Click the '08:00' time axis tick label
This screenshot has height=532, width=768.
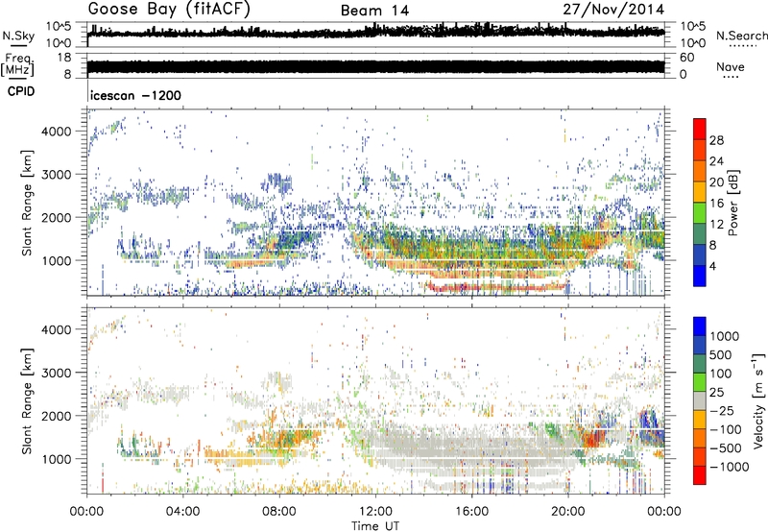click(x=279, y=512)
